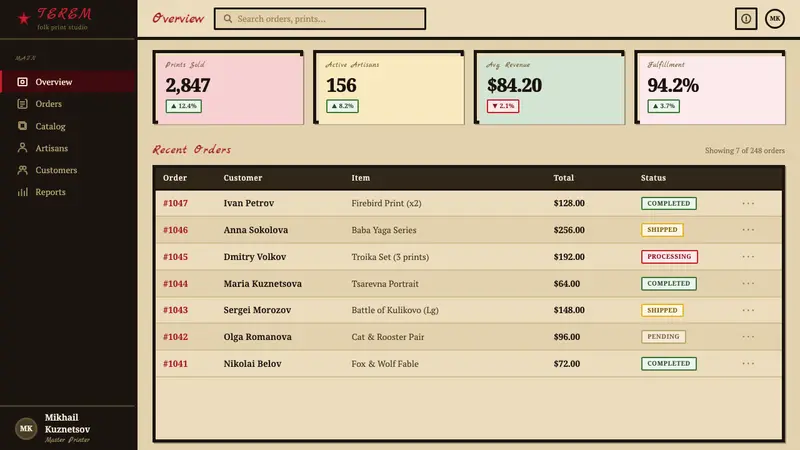Open actions menu for order #1045
The height and width of the screenshot is (450, 800).
coord(748,257)
